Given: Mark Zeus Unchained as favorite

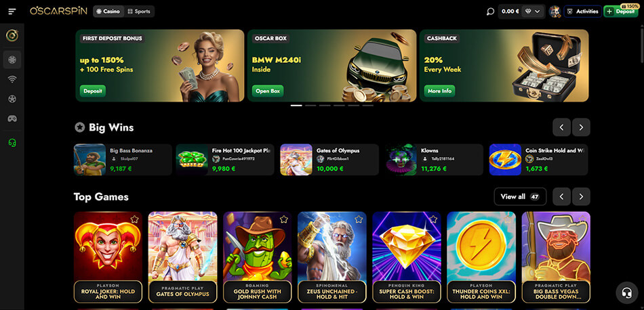Looking at the screenshot, I should click(x=359, y=219).
